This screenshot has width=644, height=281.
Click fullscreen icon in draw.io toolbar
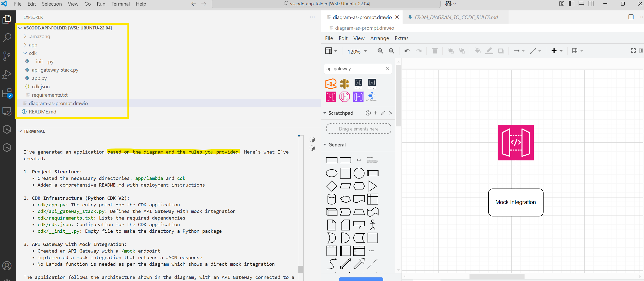pyautogui.click(x=633, y=51)
